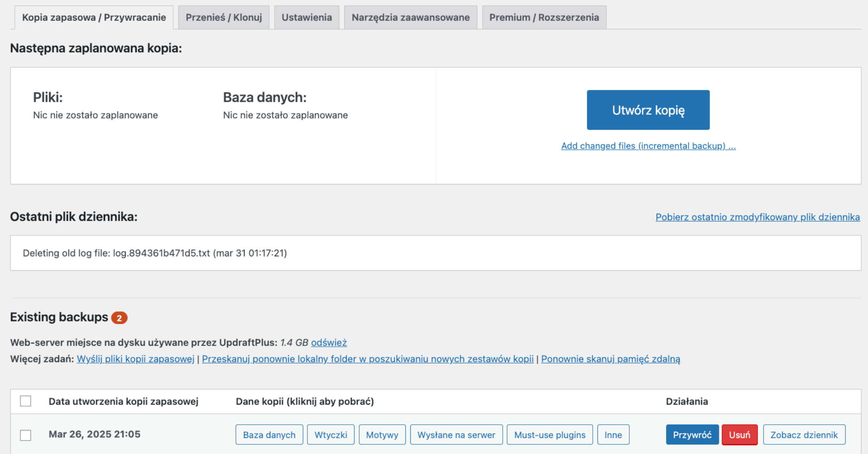Download the Motywy backup archive
The height and width of the screenshot is (454, 868).
click(x=382, y=435)
